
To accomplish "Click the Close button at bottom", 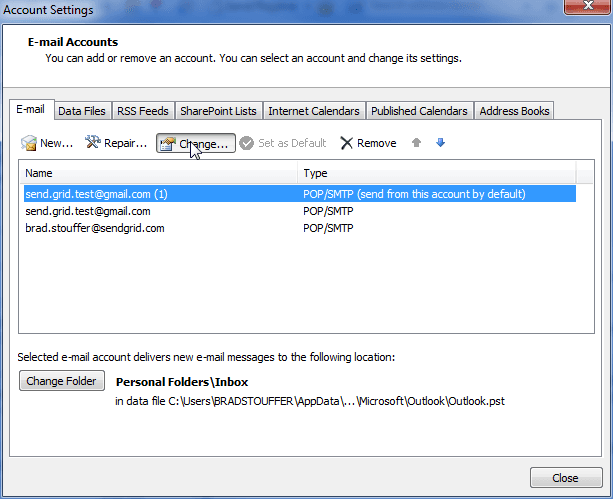I will pyautogui.click(x=564, y=478).
